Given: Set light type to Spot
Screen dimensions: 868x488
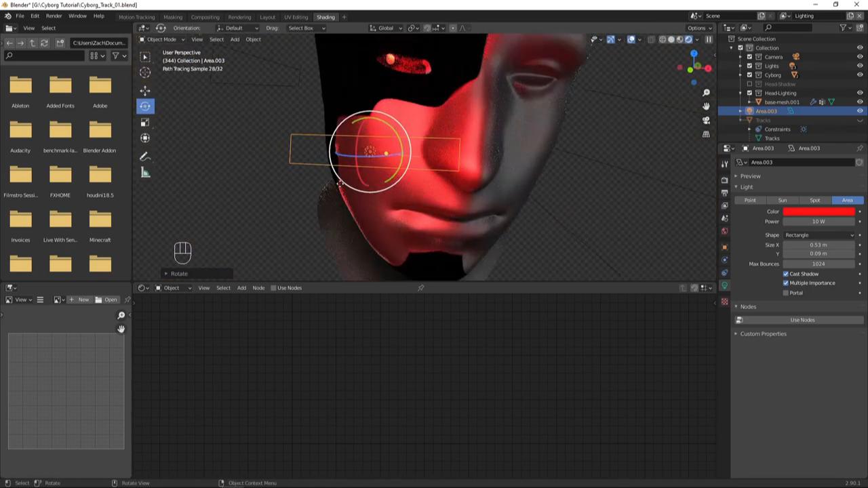Looking at the screenshot, I should [815, 200].
